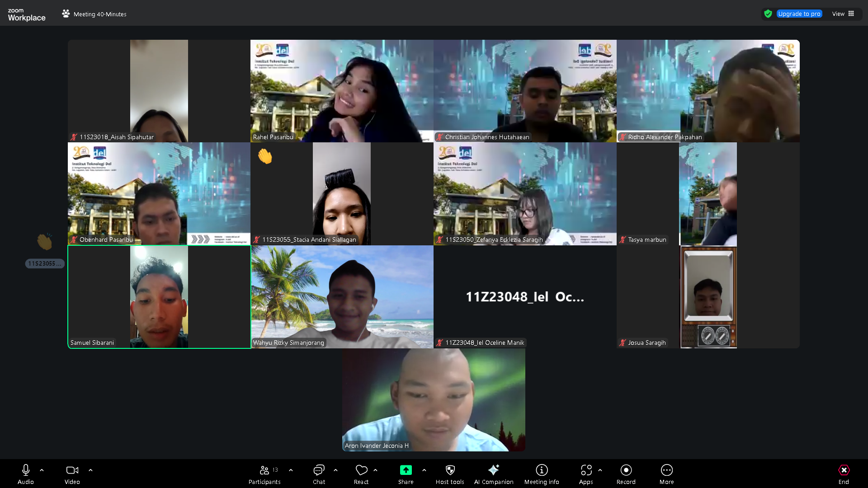The image size is (868, 488).
Task: Expand the arrow next to Participants
Action: (x=291, y=470)
